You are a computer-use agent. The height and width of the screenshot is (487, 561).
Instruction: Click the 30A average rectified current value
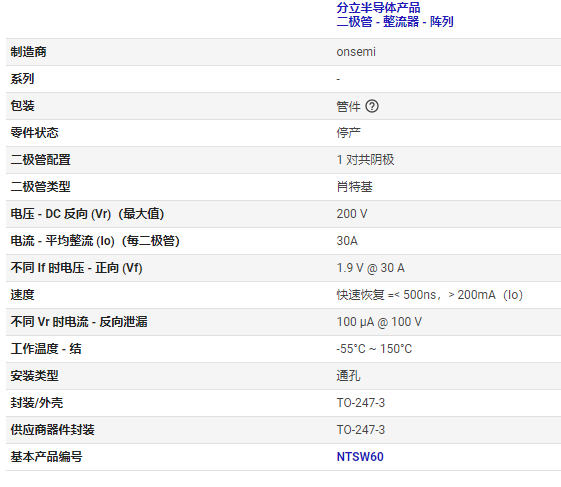click(x=347, y=240)
